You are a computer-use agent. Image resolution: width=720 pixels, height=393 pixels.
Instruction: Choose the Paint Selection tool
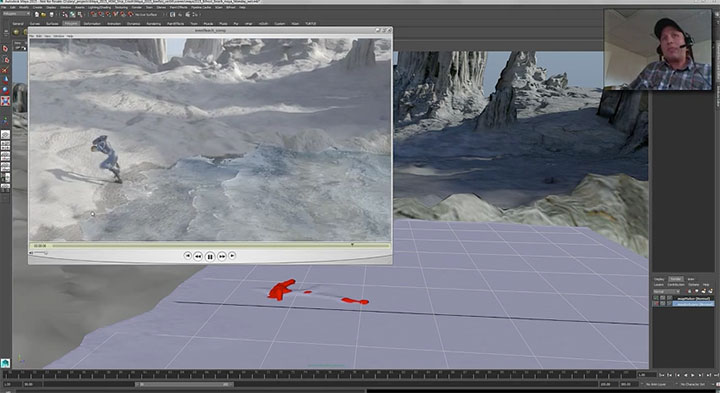[5, 70]
